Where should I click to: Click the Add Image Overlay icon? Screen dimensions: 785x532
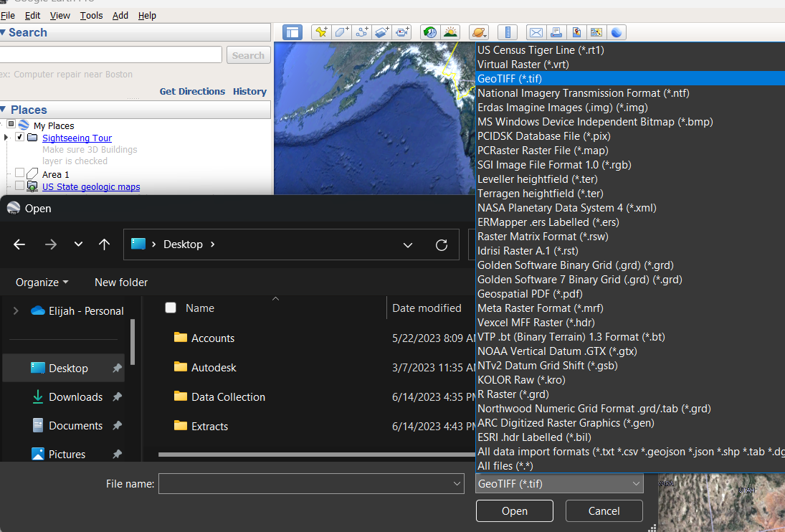(x=382, y=32)
